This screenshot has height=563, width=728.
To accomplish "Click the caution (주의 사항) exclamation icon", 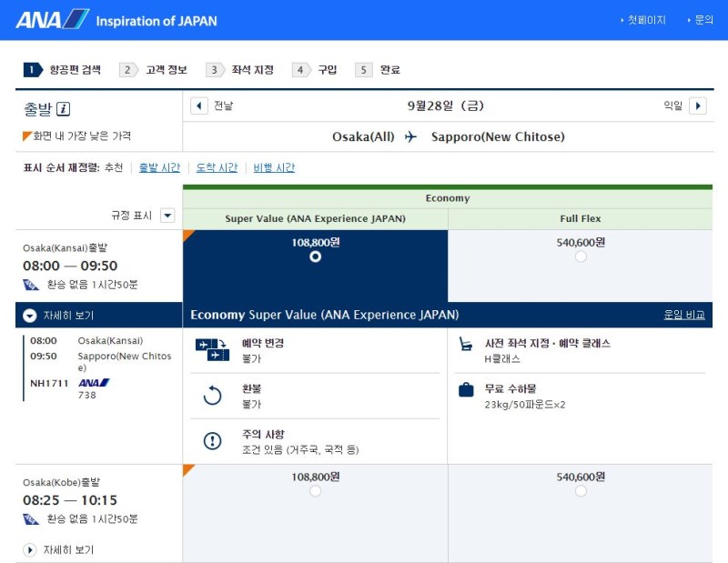I will coord(212,441).
